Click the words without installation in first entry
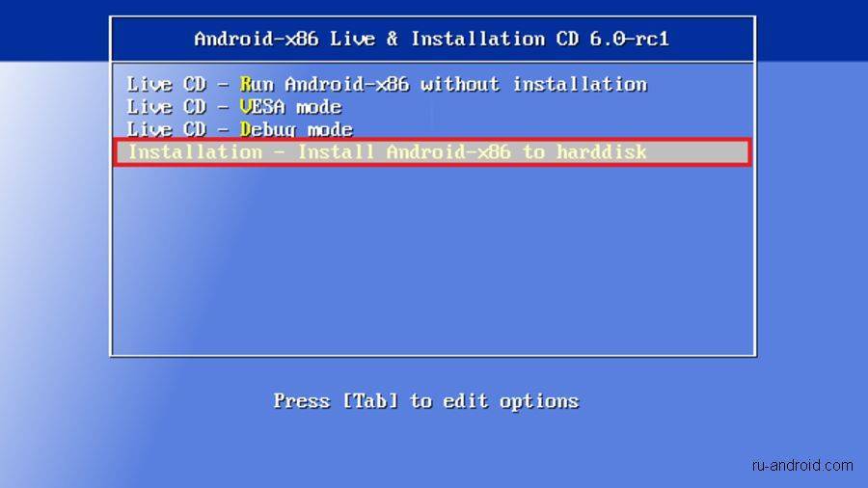The height and width of the screenshot is (488, 868). click(533, 85)
